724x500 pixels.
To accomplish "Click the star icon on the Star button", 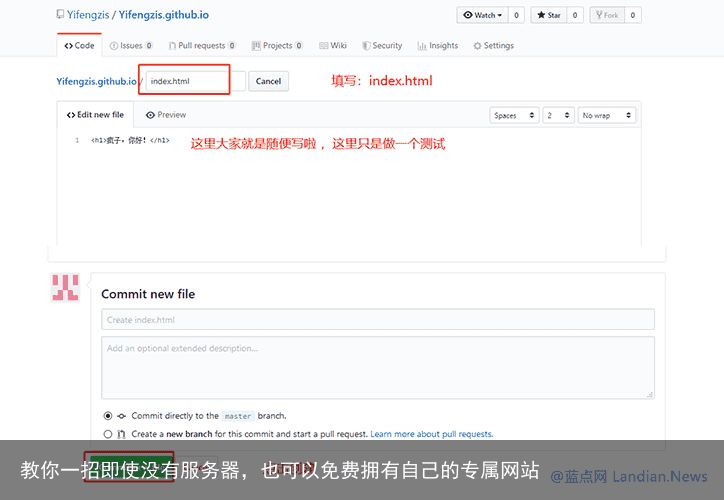I will point(541,15).
